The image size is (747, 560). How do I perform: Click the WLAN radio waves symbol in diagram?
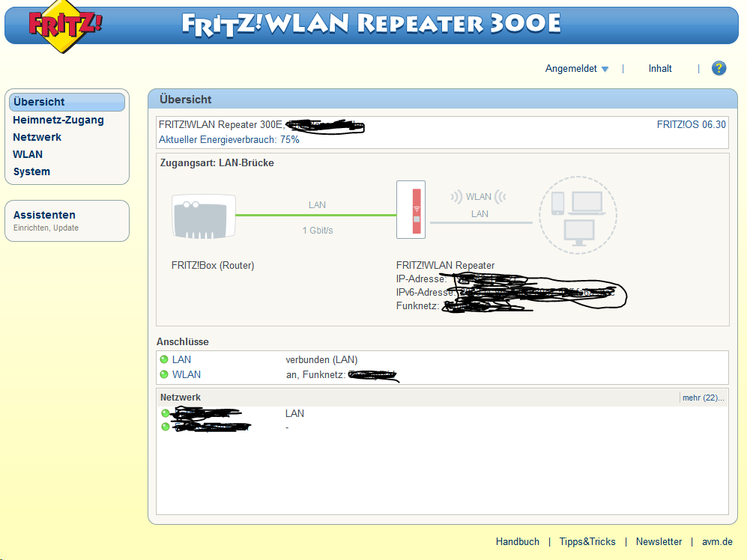tap(478, 197)
